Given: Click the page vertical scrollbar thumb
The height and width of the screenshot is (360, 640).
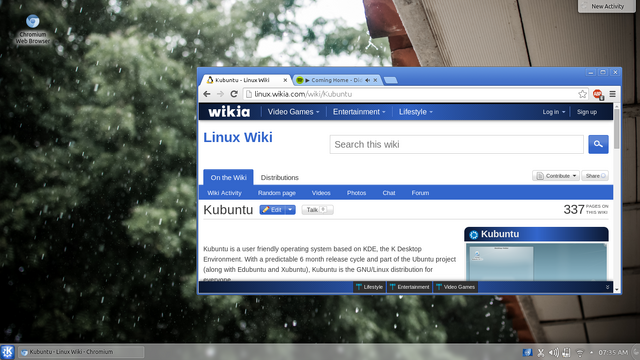Looking at the screenshot, I should [x=617, y=129].
